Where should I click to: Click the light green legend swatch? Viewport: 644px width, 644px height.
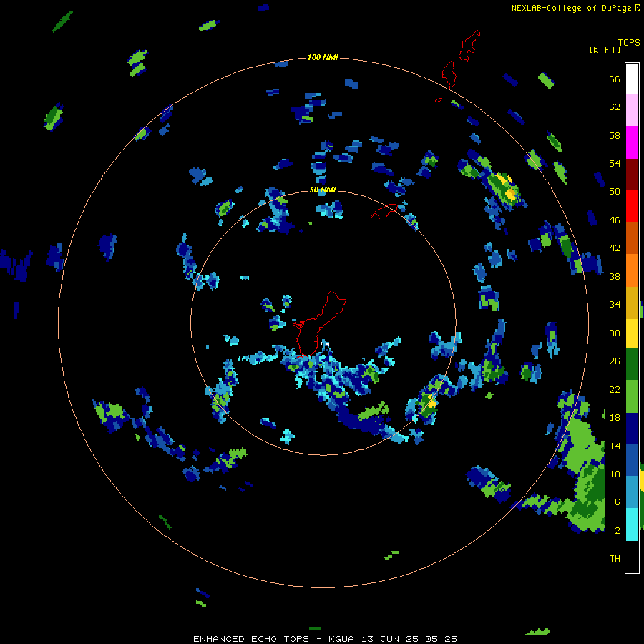point(632,396)
